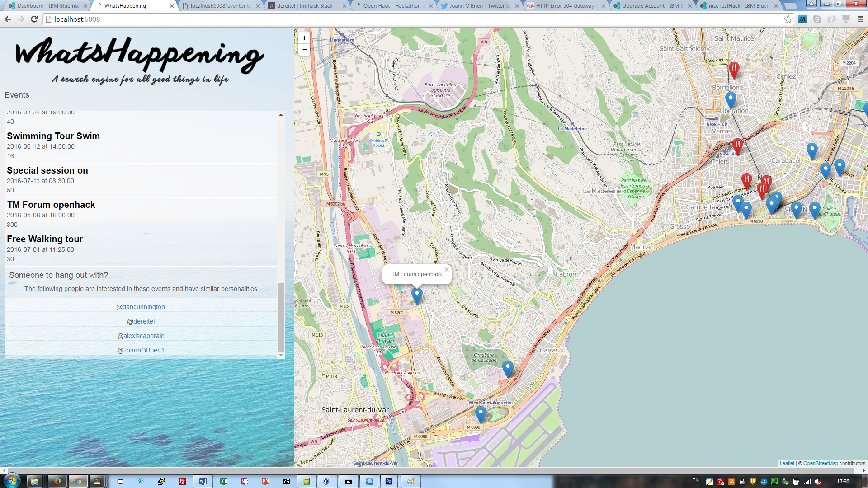868x488 pixels.
Task: Click the events list scroll down arrow
Action: coord(281,355)
